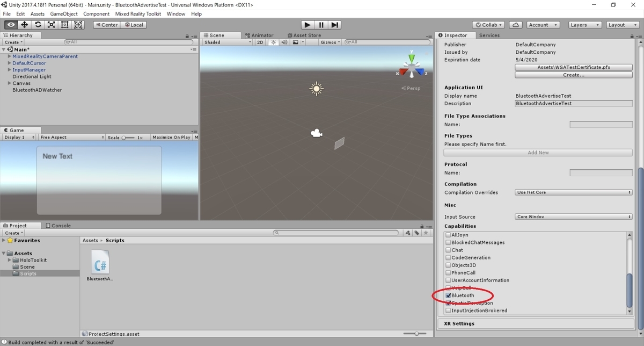
Task: Click Project search by type icon
Action: pyautogui.click(x=408, y=233)
